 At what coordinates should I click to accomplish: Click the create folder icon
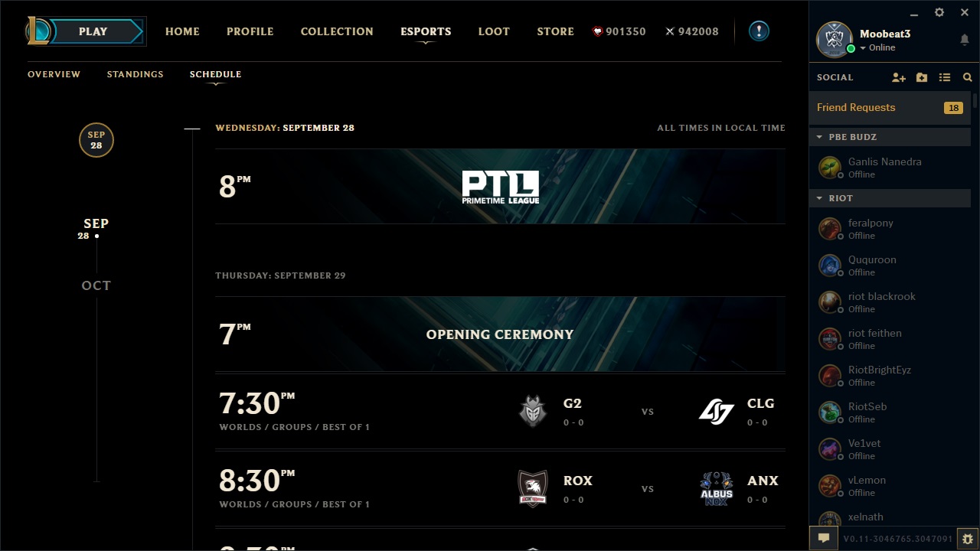[922, 77]
